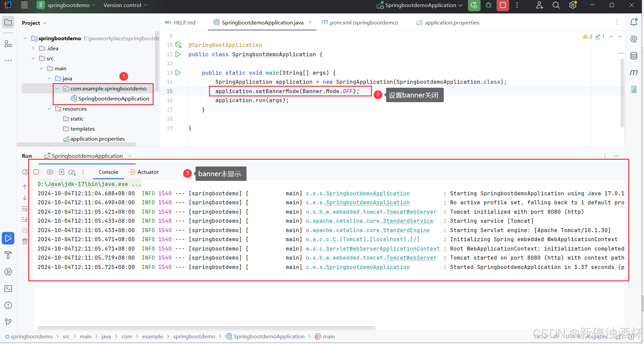Screen dimensions: 644x344
Task: Click the run gutter icon on line 11
Action: pyautogui.click(x=178, y=54)
